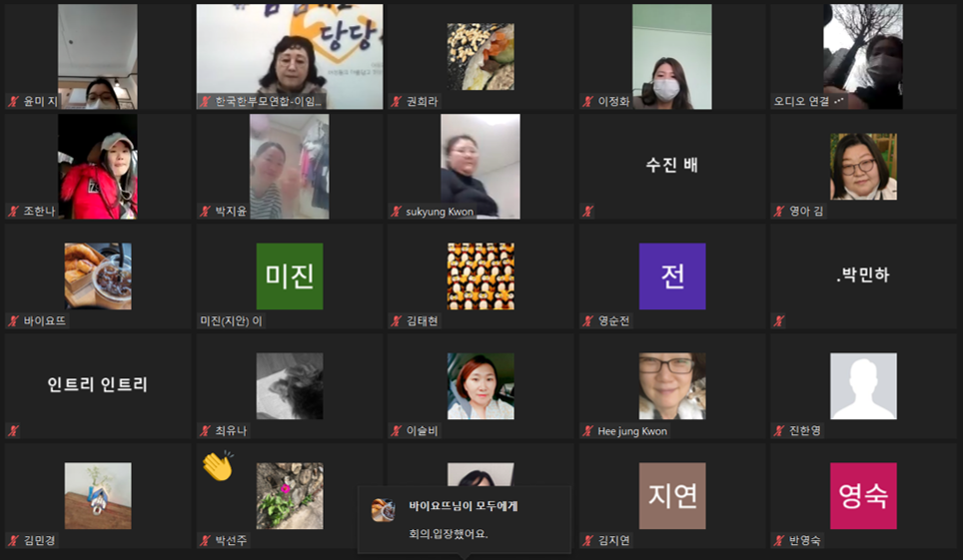Click muted mic icon under 수진 배
Image resolution: width=963 pixels, height=560 pixels.
(x=588, y=212)
